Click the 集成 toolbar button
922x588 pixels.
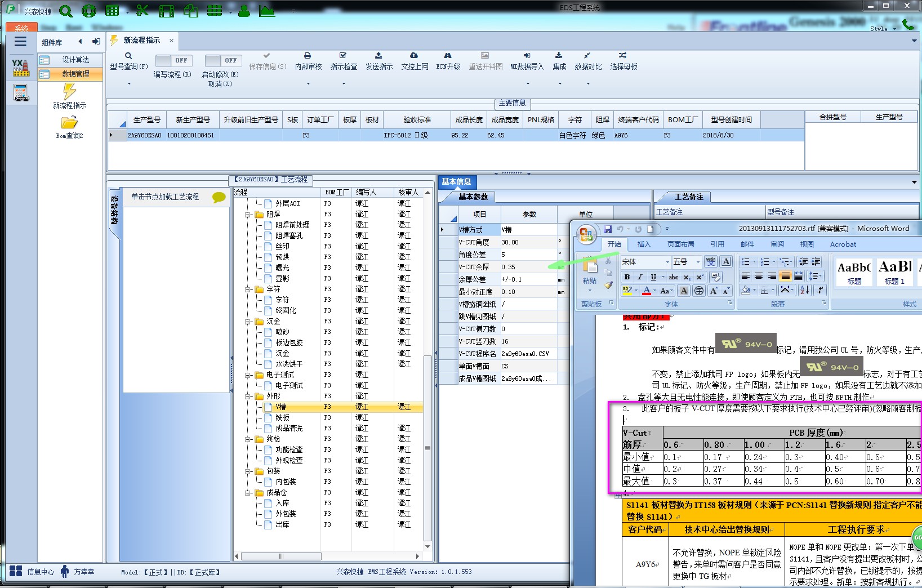coord(559,61)
